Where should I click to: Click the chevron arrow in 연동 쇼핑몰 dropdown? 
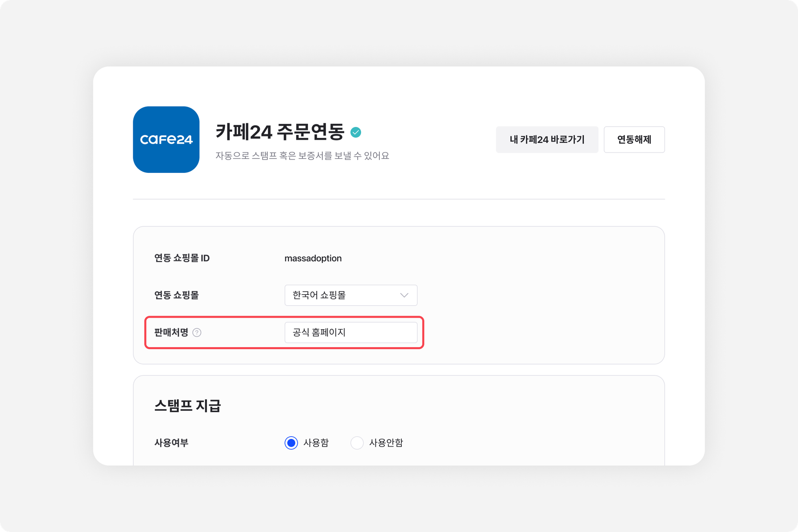tap(404, 295)
